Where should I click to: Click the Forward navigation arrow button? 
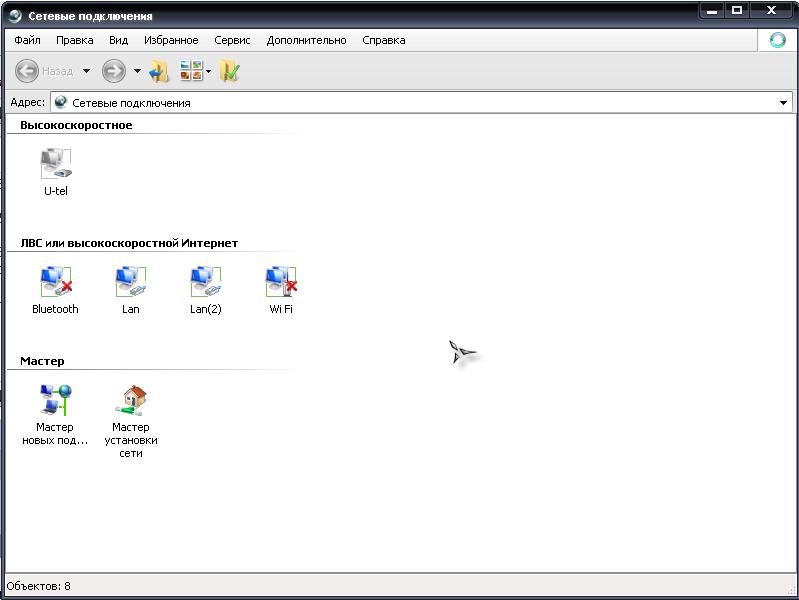pyautogui.click(x=114, y=71)
